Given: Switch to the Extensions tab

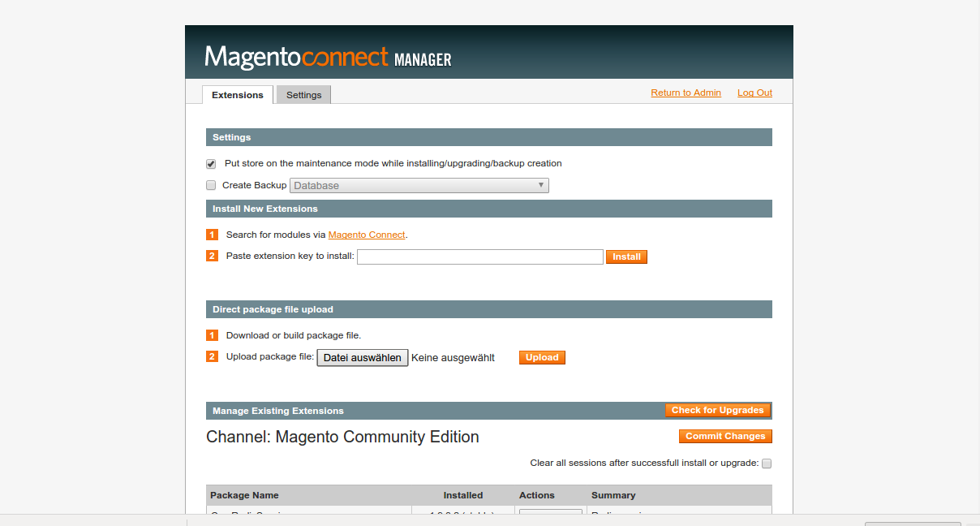Looking at the screenshot, I should pos(238,95).
